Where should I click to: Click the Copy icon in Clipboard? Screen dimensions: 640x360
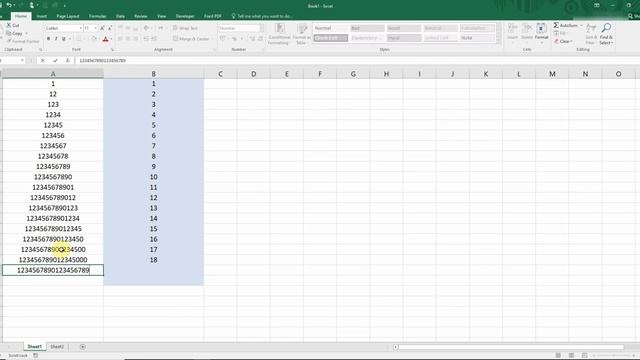[9, 33]
